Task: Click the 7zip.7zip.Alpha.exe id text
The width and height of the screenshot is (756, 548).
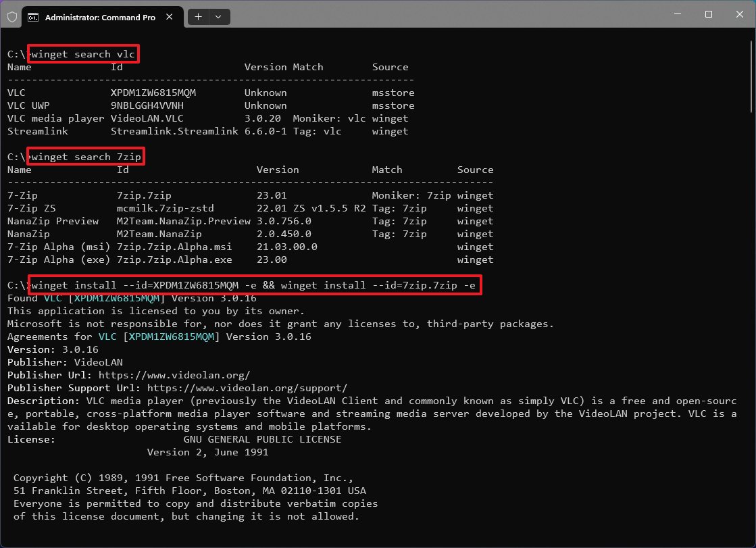Action: coord(174,259)
